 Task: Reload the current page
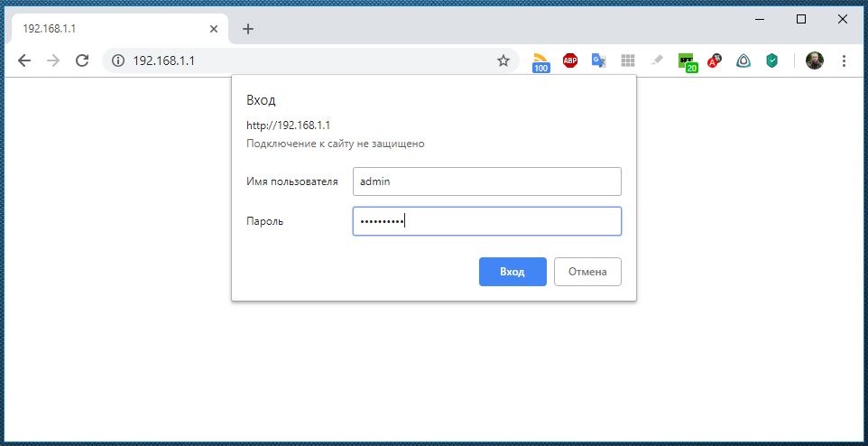[x=82, y=60]
